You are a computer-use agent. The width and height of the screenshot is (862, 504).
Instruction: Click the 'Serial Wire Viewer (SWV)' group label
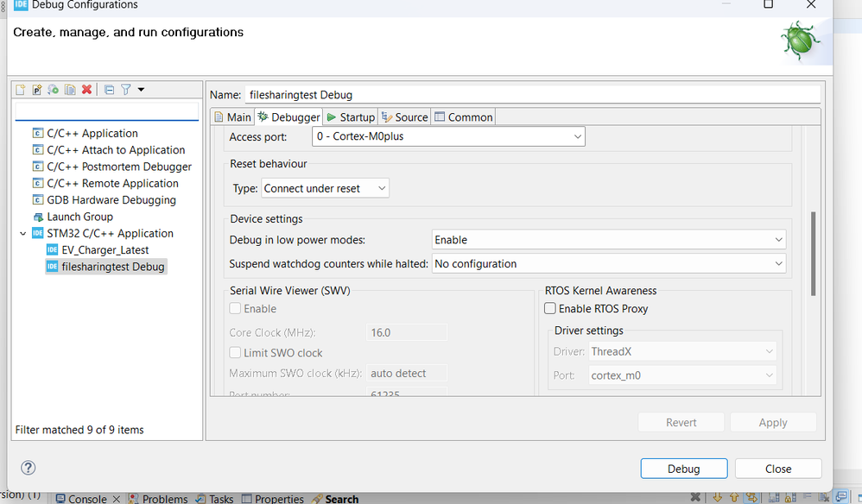[289, 291]
